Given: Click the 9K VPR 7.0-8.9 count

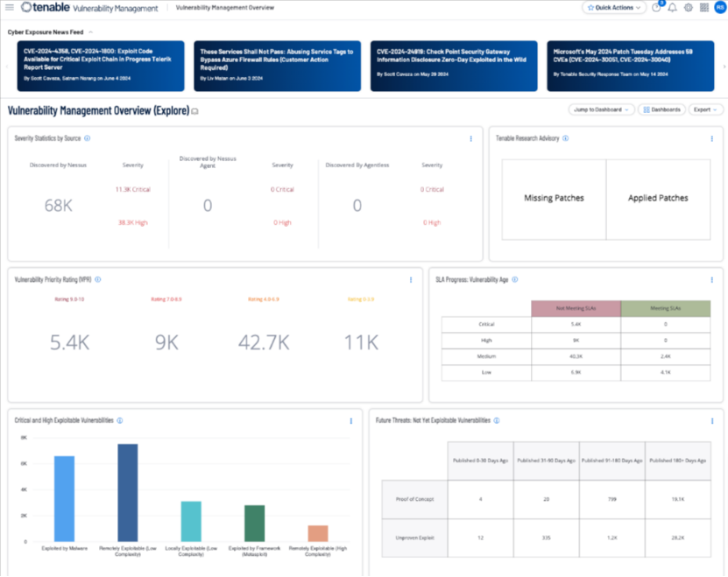Looking at the screenshot, I should [166, 342].
